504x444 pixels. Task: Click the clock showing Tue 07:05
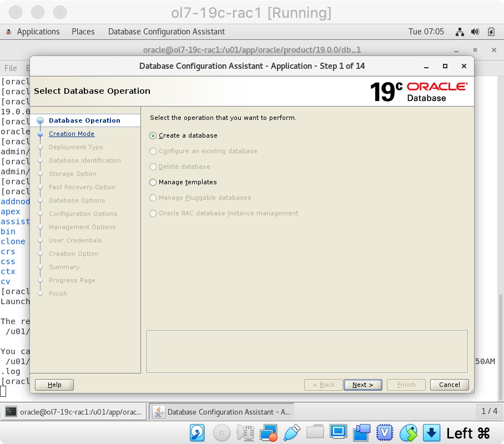(426, 32)
